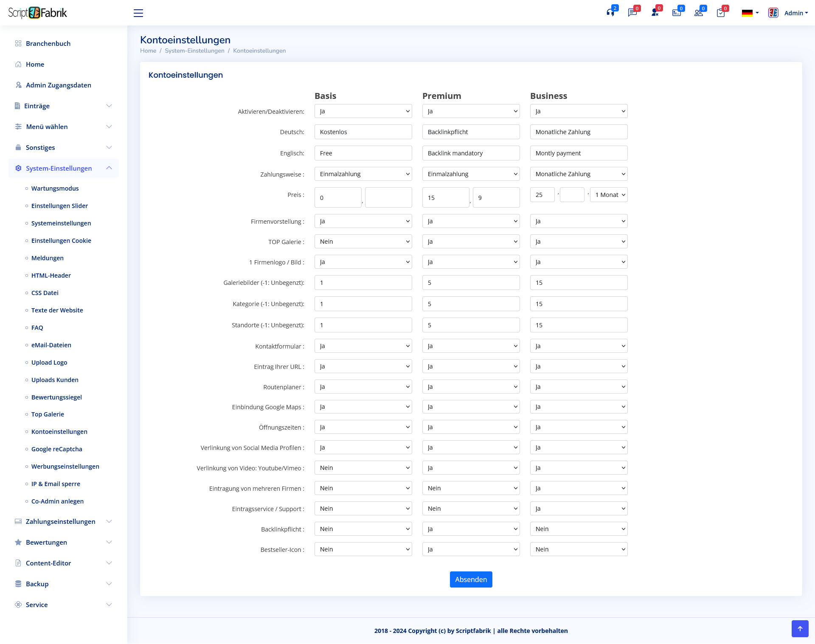The width and height of the screenshot is (815, 644).
Task: Open Business Eintragung von mehreren Firmen dropdown
Action: [x=579, y=488]
